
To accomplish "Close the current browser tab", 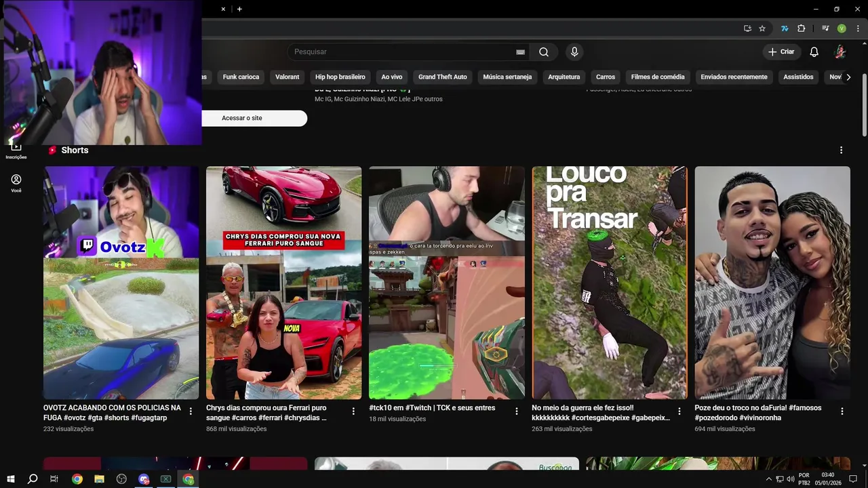I will pos(223,9).
